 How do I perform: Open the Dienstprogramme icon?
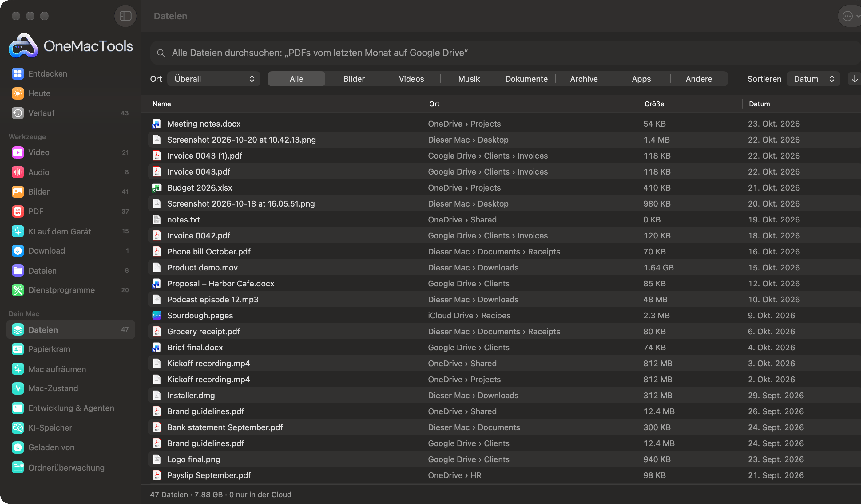pyautogui.click(x=18, y=290)
